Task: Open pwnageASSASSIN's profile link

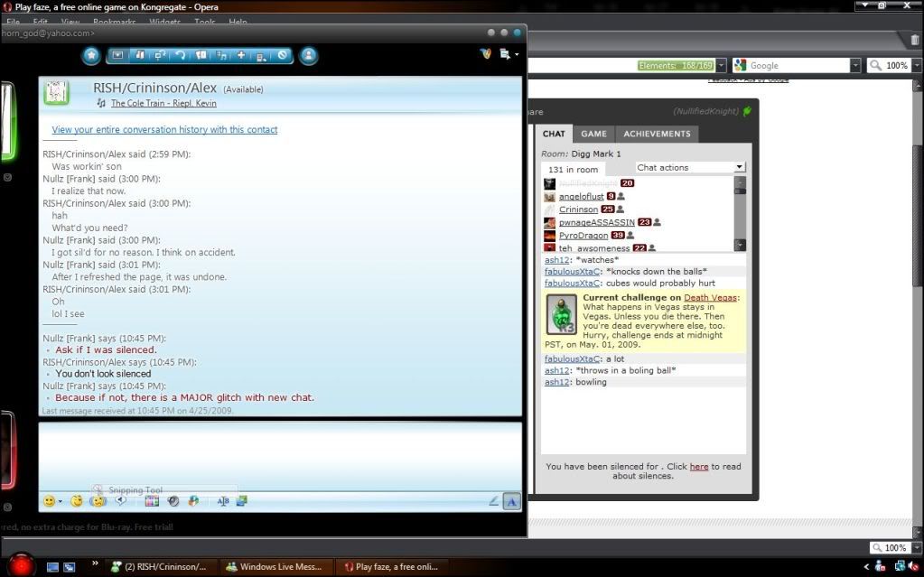Action: 596,222
